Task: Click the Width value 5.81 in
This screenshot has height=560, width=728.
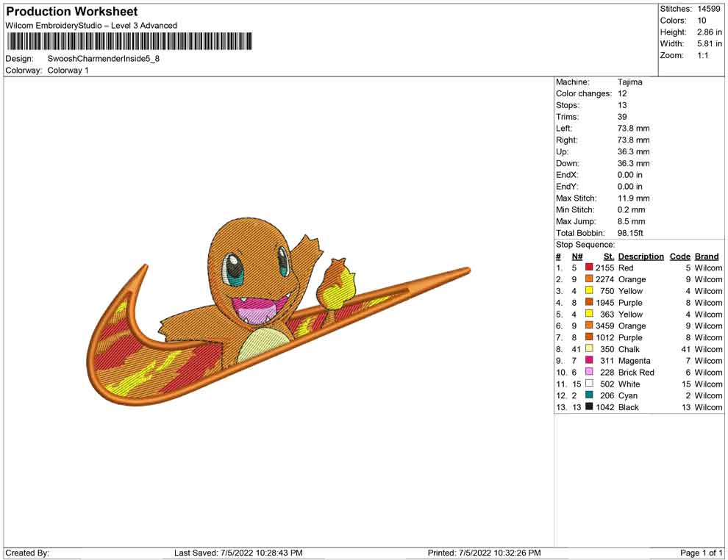Action: [x=710, y=43]
